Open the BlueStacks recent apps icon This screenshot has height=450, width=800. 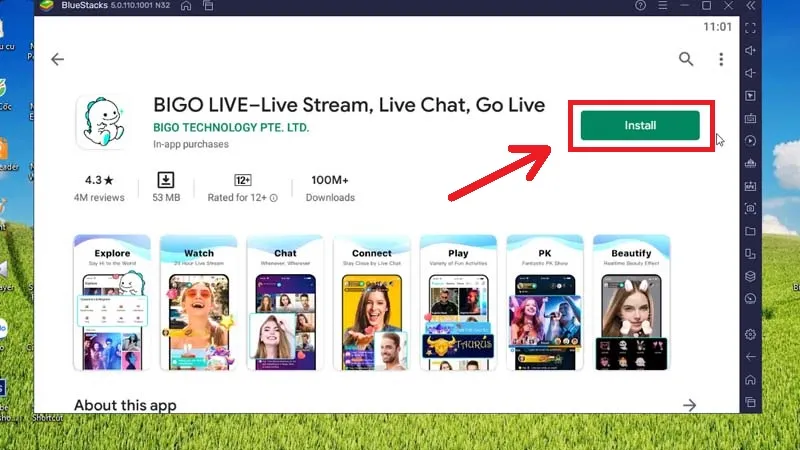point(750,402)
